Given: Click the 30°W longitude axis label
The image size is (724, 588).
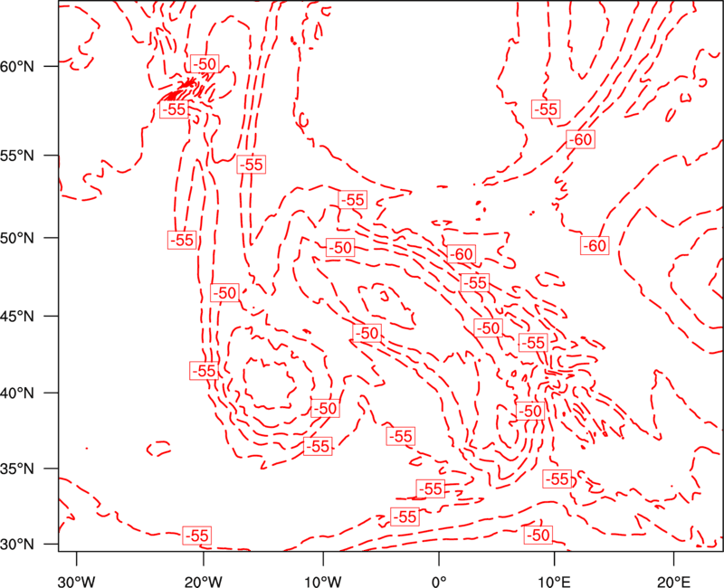Looking at the screenshot, I should coord(77,582).
